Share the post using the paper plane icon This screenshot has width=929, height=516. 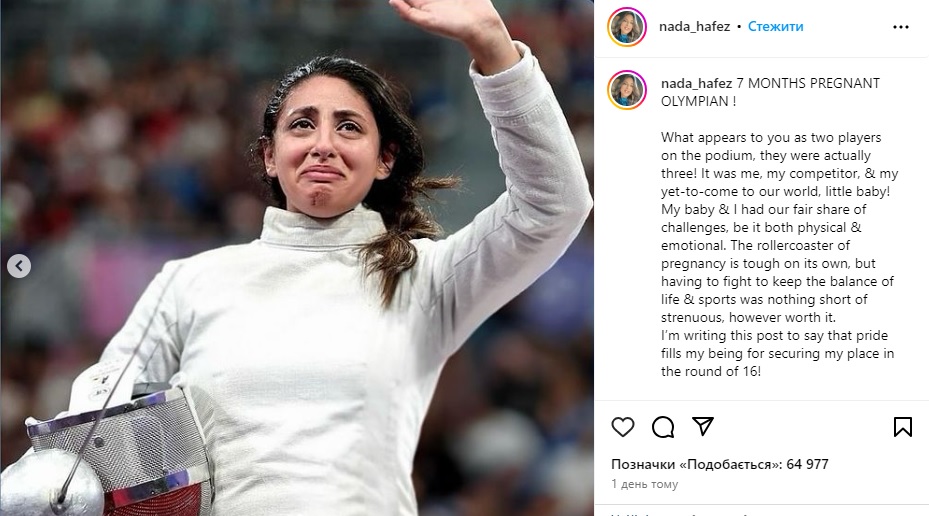[703, 427]
